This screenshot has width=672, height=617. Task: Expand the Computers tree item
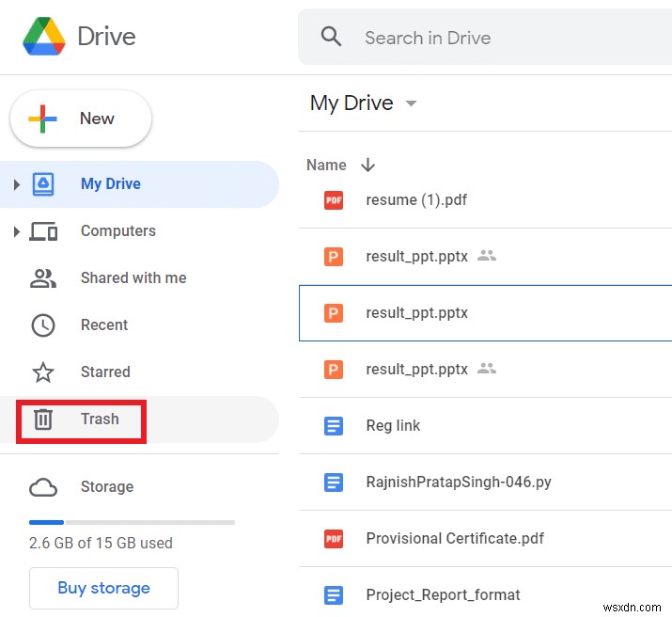point(16,231)
